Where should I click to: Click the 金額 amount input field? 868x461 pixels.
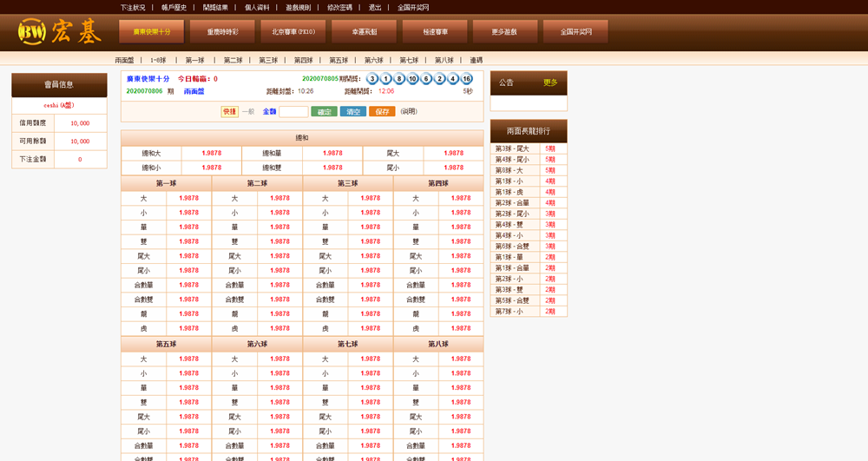click(293, 112)
